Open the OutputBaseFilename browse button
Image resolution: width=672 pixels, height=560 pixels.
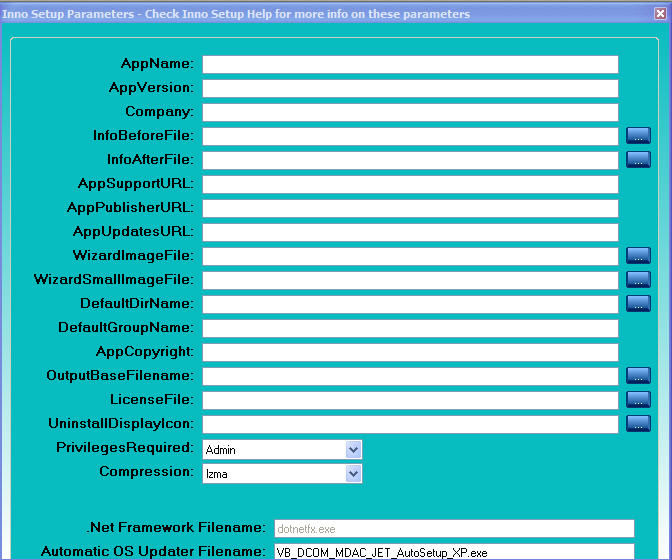click(638, 375)
